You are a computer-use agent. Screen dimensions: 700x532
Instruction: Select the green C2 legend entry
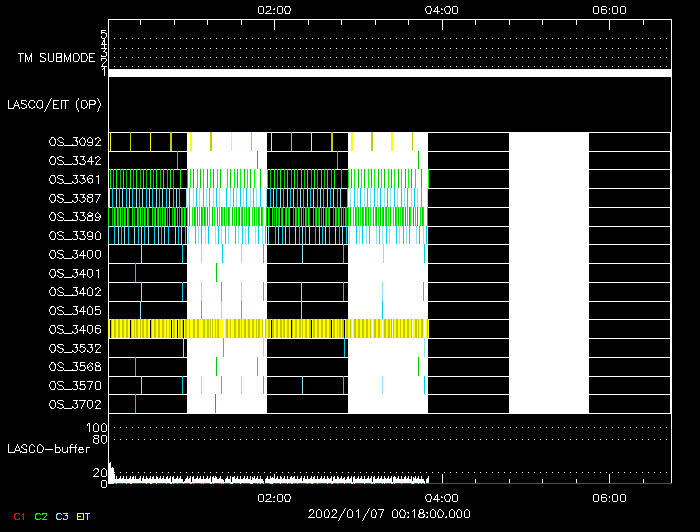click(x=40, y=514)
